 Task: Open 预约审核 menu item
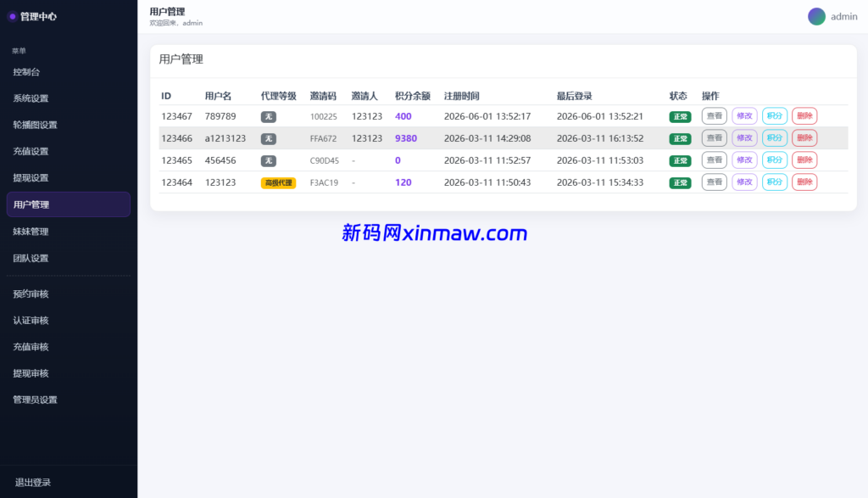point(69,294)
